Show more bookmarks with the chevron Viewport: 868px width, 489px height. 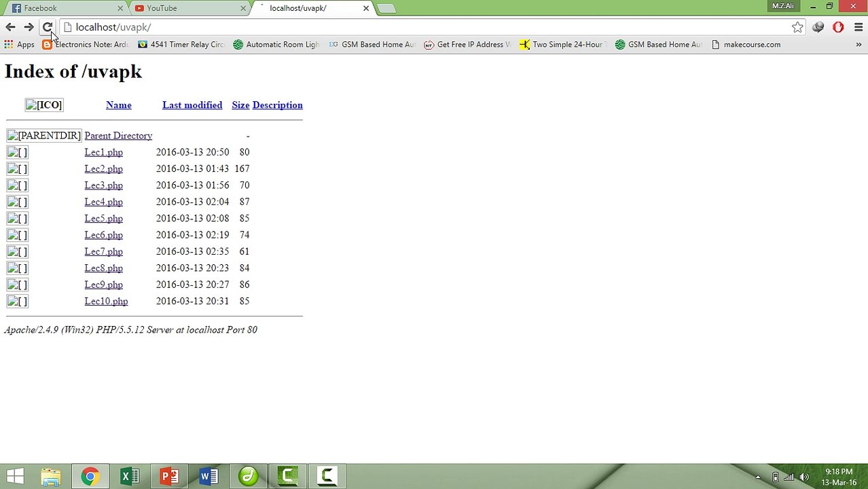858,44
